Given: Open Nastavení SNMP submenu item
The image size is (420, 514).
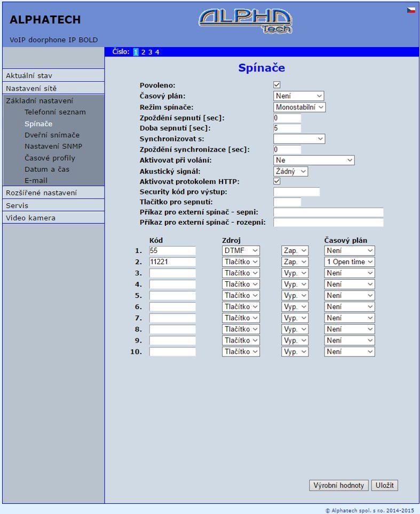Looking at the screenshot, I should click(53, 146).
